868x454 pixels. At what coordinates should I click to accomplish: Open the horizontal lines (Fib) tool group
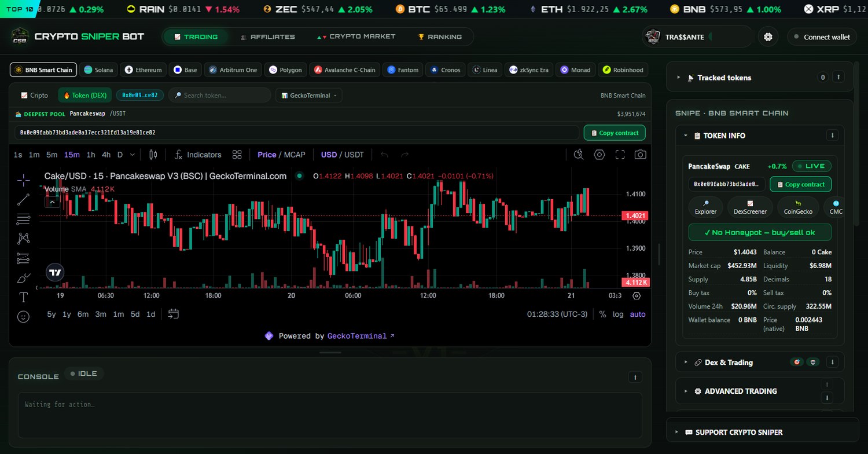pyautogui.click(x=23, y=219)
